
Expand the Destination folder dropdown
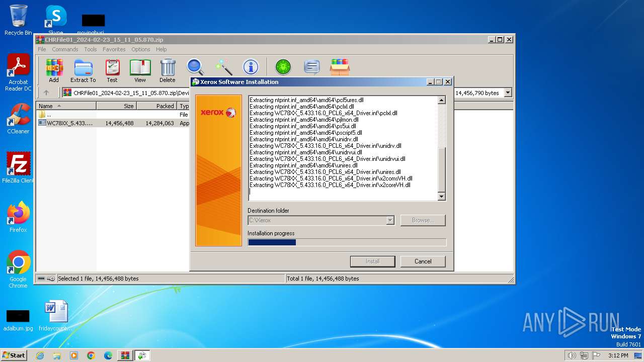[x=390, y=220]
